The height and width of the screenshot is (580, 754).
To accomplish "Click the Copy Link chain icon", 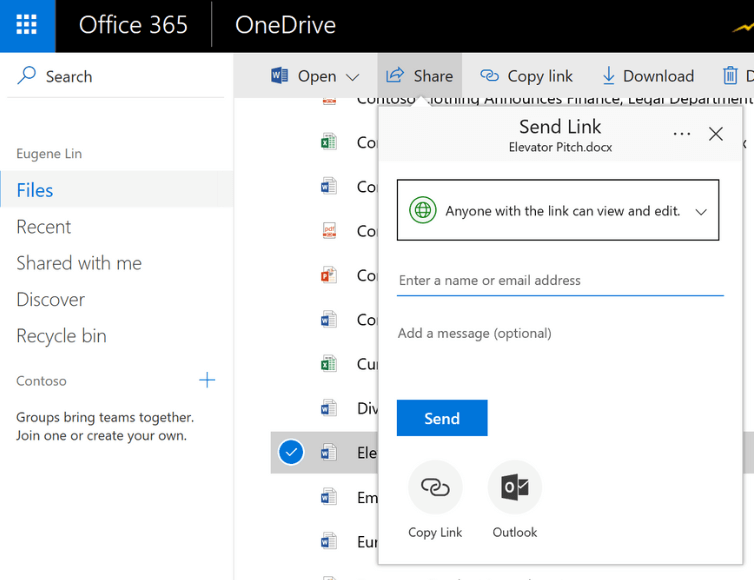I will 435,487.
